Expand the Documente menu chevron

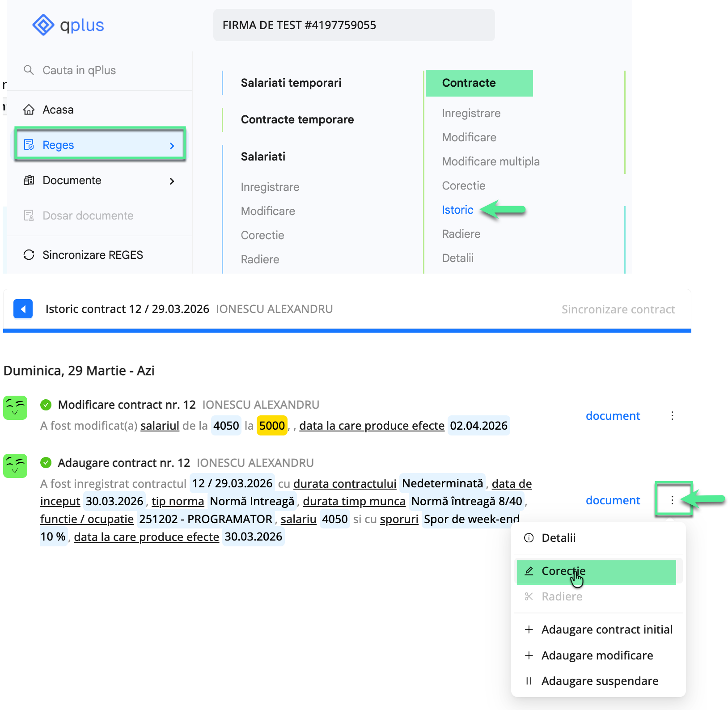pyautogui.click(x=172, y=181)
